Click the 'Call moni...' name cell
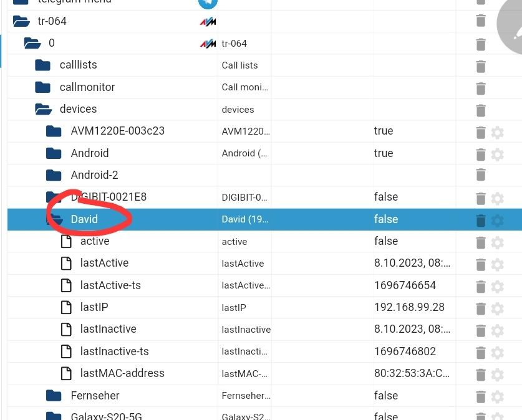This screenshot has width=522, height=420. pyautogui.click(x=244, y=87)
